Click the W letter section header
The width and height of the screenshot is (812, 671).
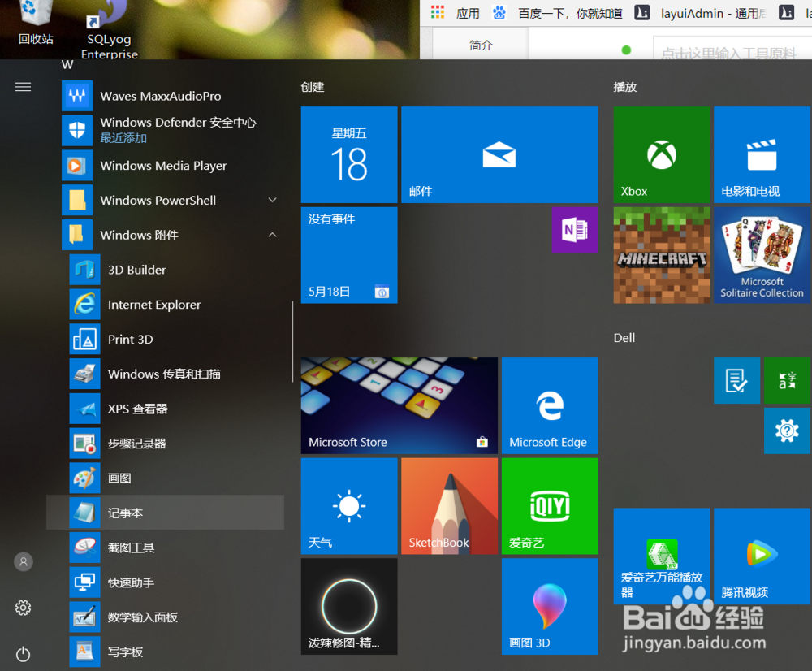point(67,65)
